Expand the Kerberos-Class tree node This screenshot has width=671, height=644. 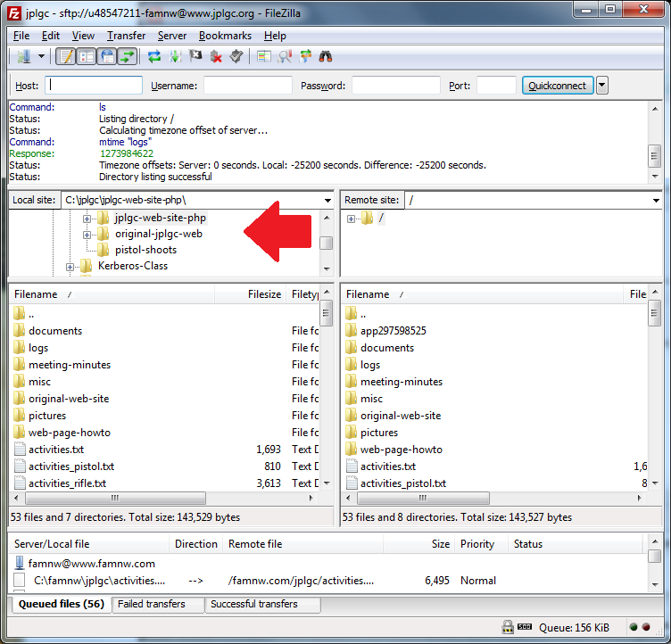[x=70, y=266]
